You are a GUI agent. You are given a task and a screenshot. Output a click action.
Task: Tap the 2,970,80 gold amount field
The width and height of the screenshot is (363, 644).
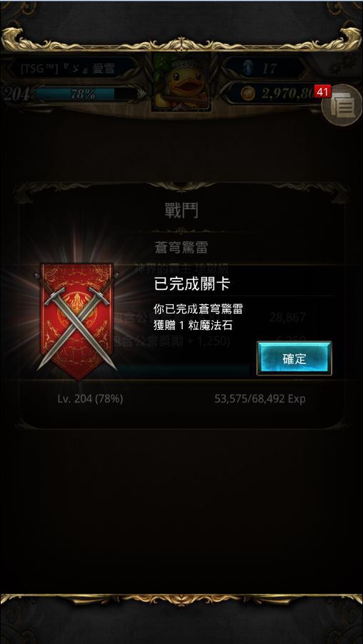pyautogui.click(x=288, y=94)
